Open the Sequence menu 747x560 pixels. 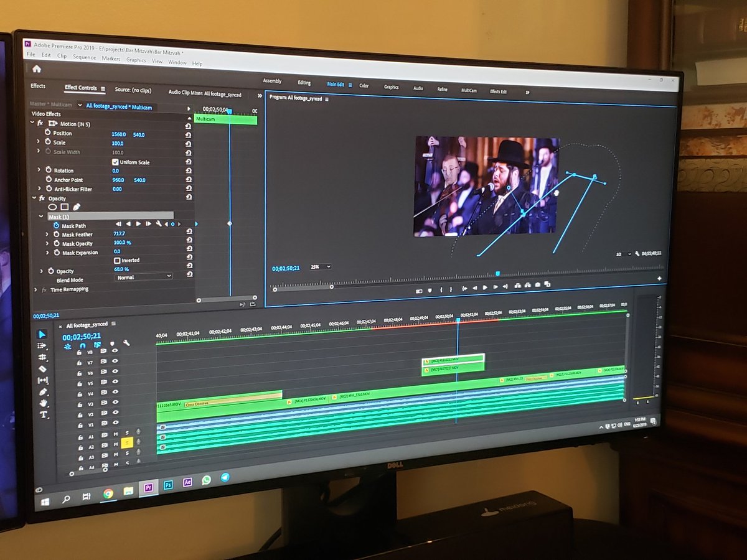pyautogui.click(x=84, y=57)
